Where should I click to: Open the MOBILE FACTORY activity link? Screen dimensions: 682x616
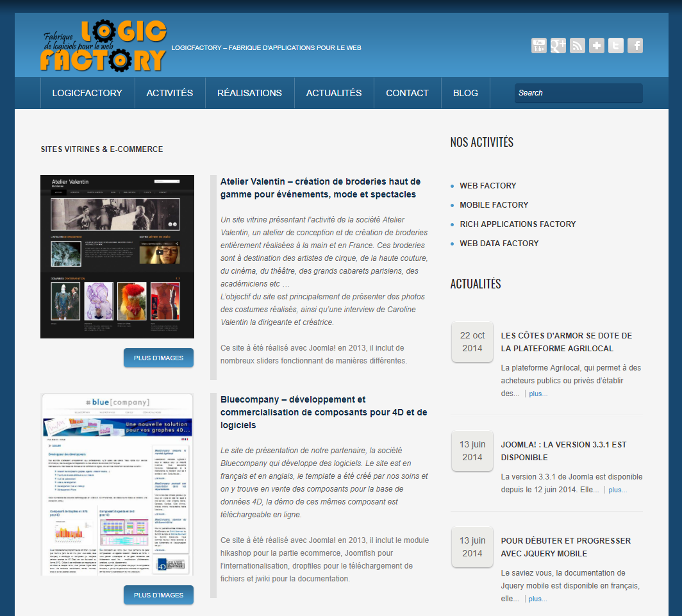click(x=494, y=205)
